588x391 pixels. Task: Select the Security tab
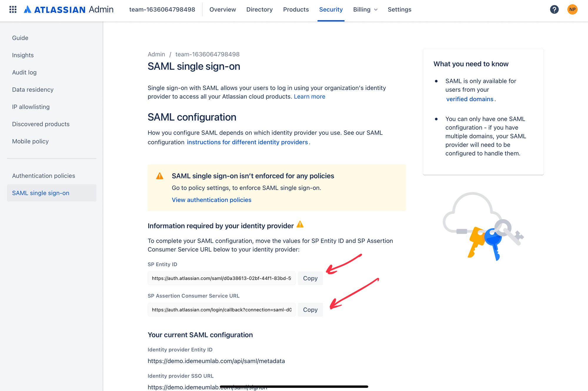(x=331, y=9)
